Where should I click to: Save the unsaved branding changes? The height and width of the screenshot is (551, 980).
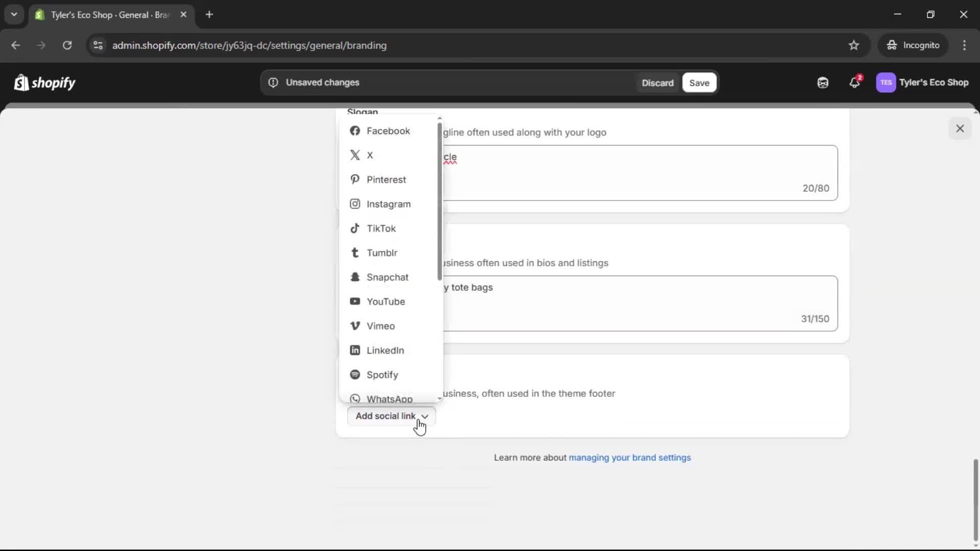point(699,82)
